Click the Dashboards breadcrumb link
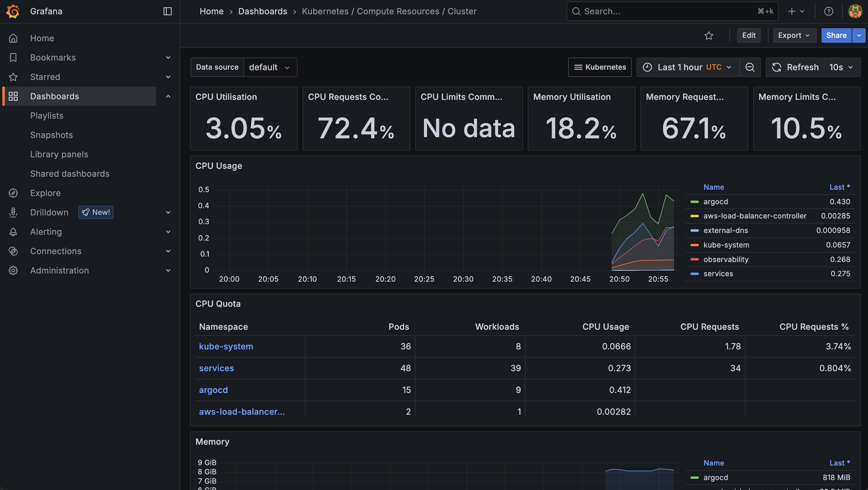The image size is (868, 490). click(262, 11)
